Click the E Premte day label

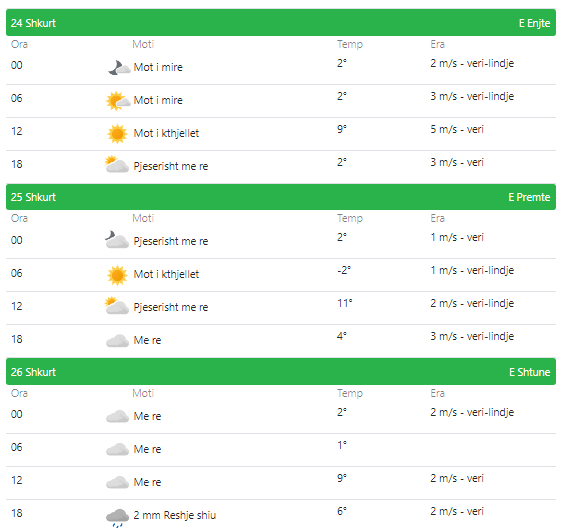click(x=529, y=197)
